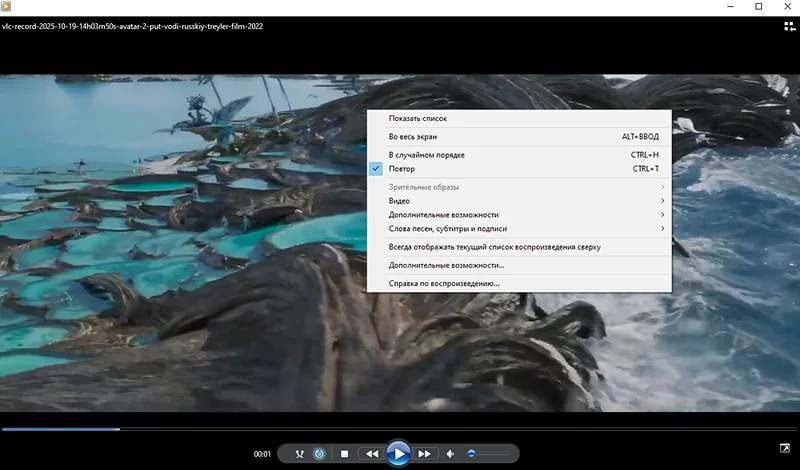The width and height of the screenshot is (800, 470).
Task: Expand the 'Видео' submenu
Action: tap(519, 201)
